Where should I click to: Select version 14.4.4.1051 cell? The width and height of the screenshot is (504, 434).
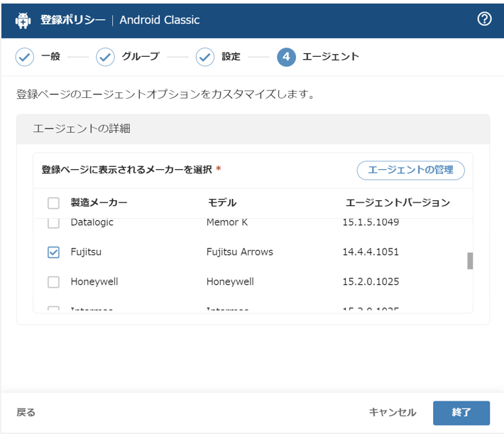click(x=371, y=252)
